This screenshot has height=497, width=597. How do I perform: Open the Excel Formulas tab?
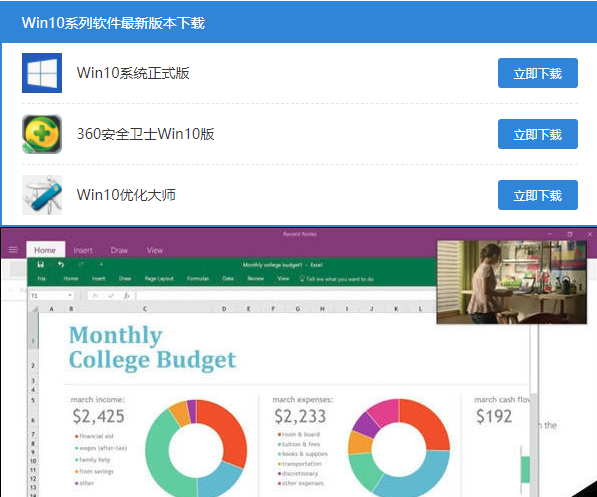(198, 279)
